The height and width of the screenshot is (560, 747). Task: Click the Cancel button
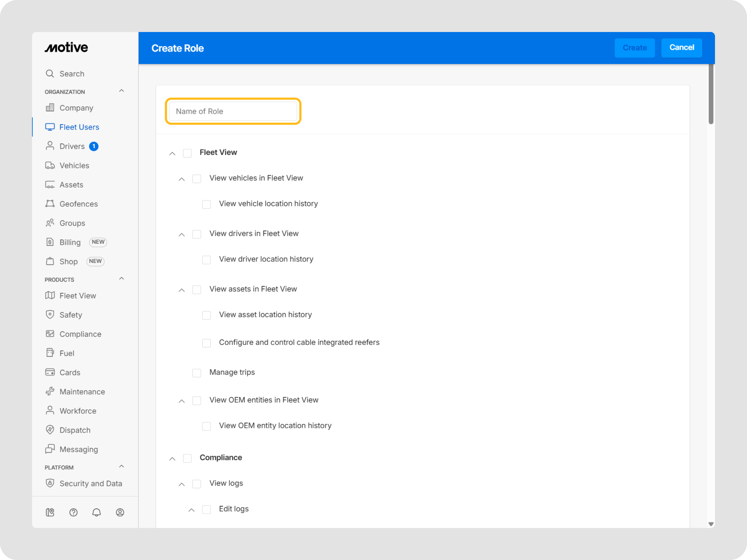[681, 47]
